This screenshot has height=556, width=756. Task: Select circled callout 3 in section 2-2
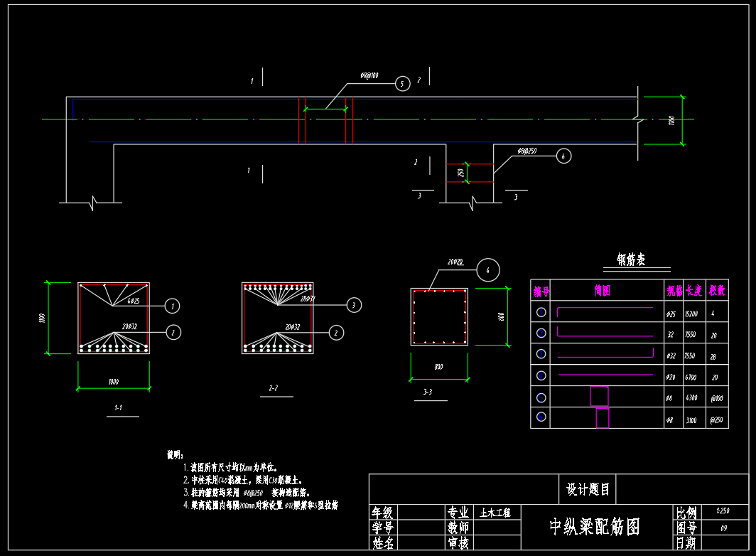(x=354, y=306)
